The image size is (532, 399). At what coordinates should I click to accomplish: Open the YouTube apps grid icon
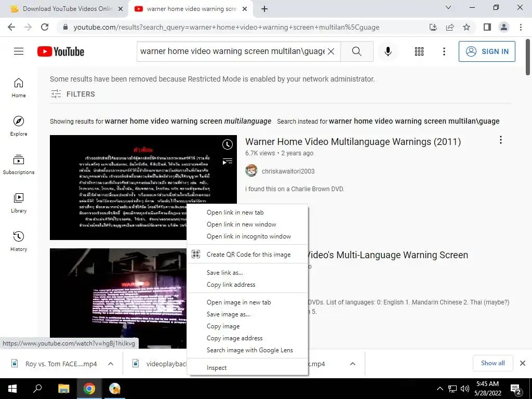(x=419, y=51)
